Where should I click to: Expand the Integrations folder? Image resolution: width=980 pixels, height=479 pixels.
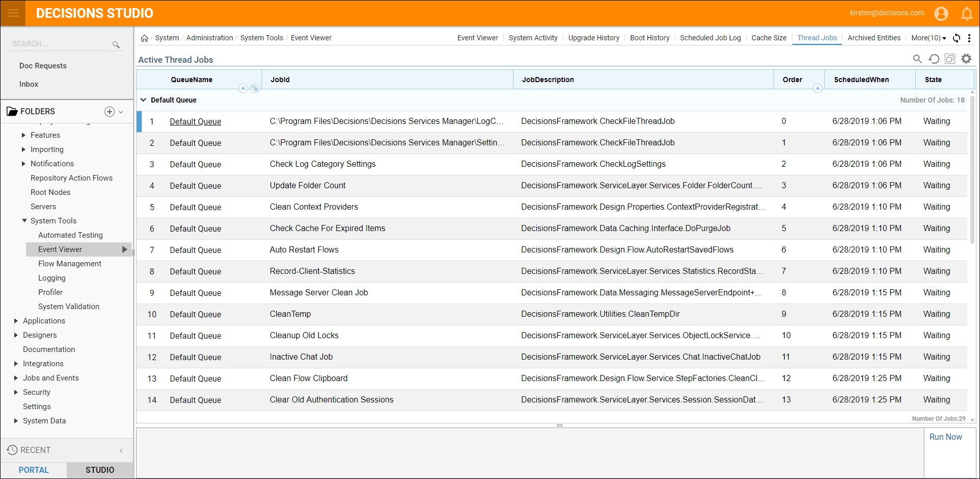pyautogui.click(x=16, y=364)
